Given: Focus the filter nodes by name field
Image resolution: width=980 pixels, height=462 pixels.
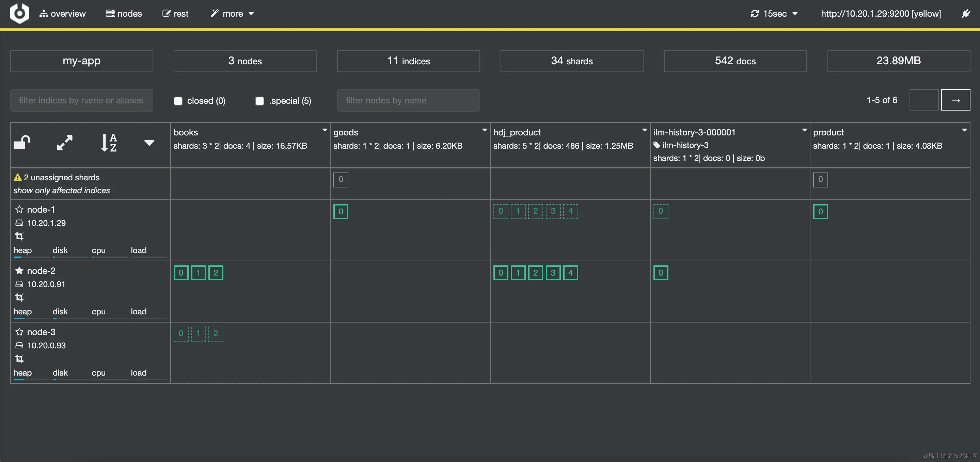Looking at the screenshot, I should 408,100.
